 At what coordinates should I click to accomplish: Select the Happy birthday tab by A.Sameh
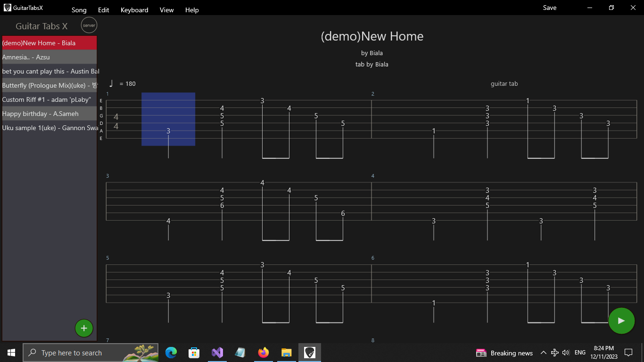47,114
